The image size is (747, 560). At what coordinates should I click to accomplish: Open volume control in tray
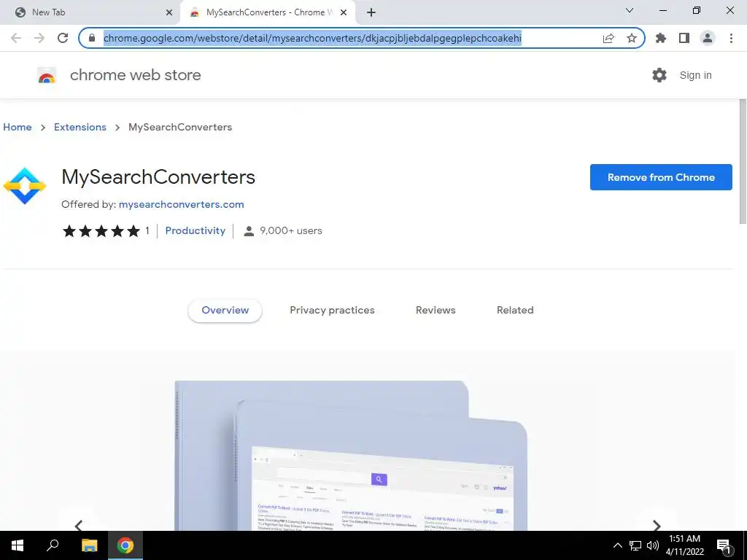point(653,545)
